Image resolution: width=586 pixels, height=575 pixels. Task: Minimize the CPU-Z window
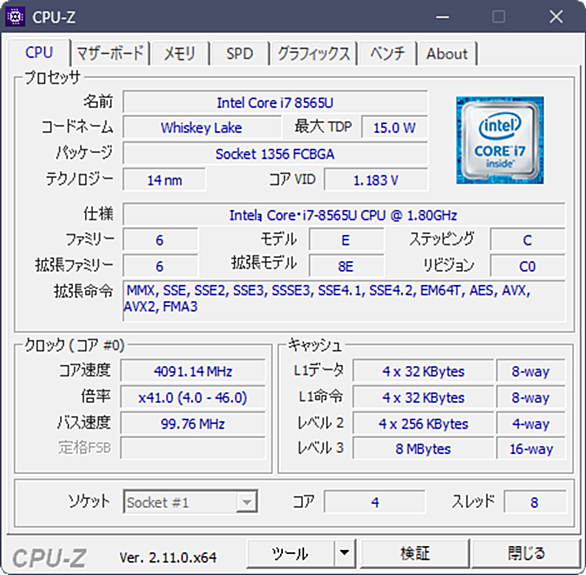(x=442, y=17)
